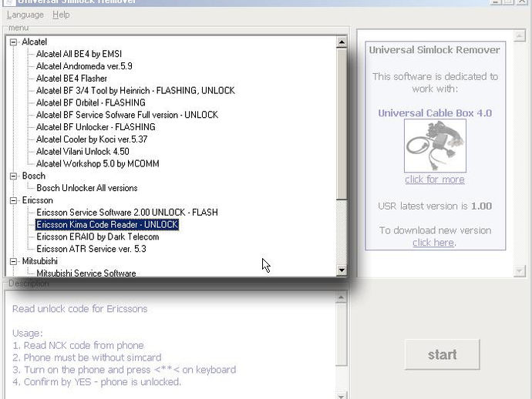Click '1. Read NCK code from phone' line
Viewport: 532px width, 399px height.
[x=79, y=345]
